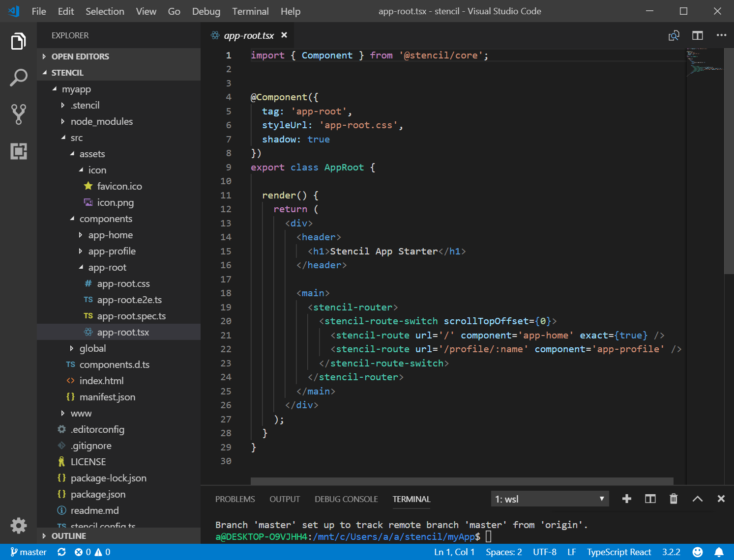The width and height of the screenshot is (734, 560).
Task: Go to line via Ln 1, Col 1
Action: tap(454, 552)
